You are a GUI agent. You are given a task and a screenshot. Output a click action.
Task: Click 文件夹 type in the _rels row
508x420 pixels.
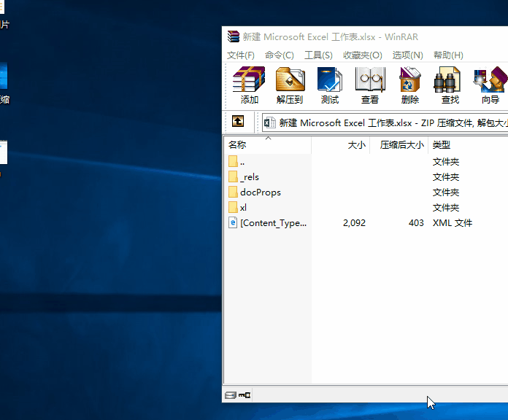[446, 177]
